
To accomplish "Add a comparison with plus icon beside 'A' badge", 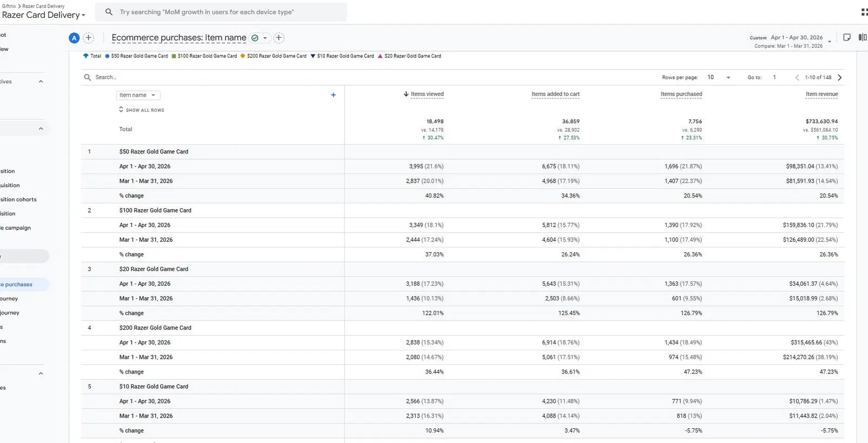I will point(88,38).
